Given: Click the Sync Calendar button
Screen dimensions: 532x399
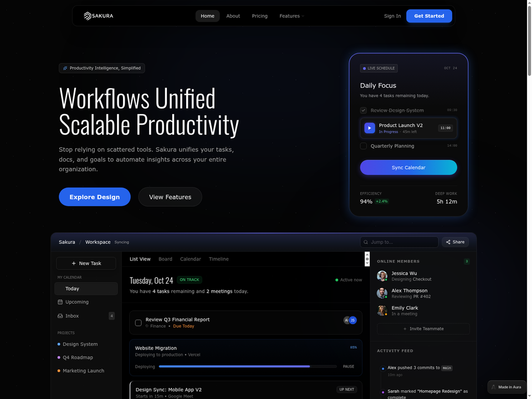Looking at the screenshot, I should coord(408,167).
